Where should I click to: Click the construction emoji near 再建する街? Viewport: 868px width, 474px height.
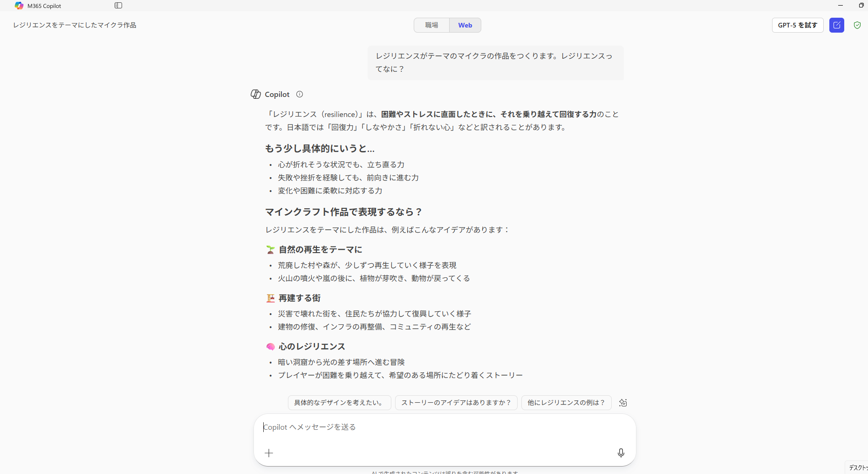pyautogui.click(x=270, y=298)
